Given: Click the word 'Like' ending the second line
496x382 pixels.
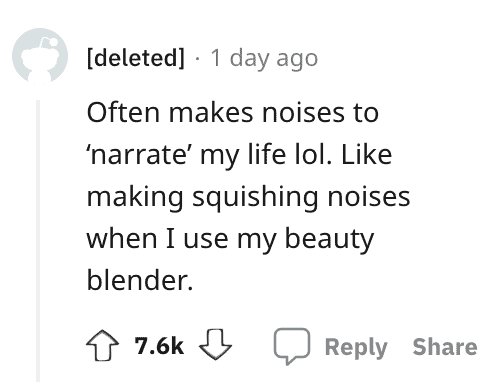Looking at the screenshot, I should 367,155.
